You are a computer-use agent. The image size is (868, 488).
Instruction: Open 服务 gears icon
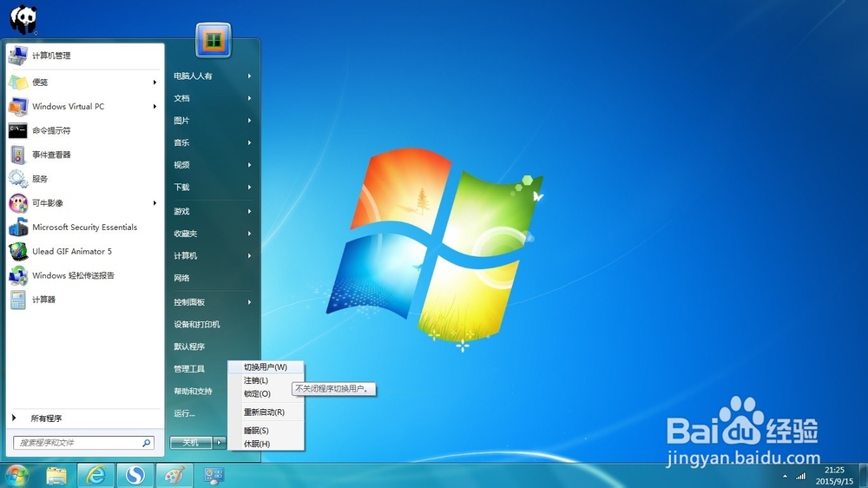tap(17, 179)
